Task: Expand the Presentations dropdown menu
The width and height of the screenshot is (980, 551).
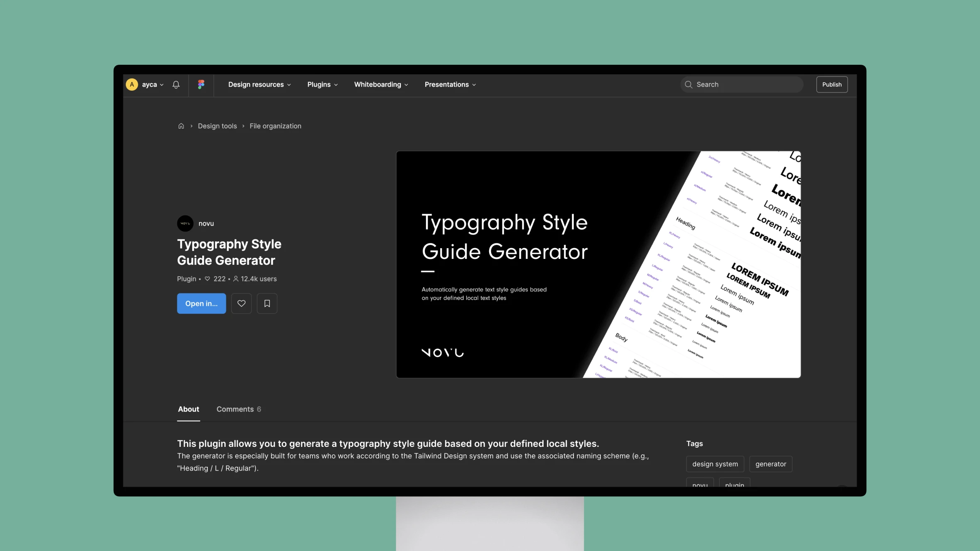Action: [x=451, y=84]
